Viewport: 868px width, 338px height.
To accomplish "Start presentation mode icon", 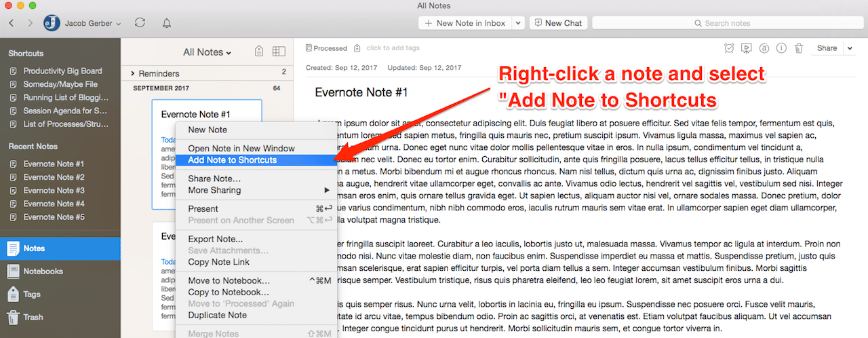I will coord(747,48).
